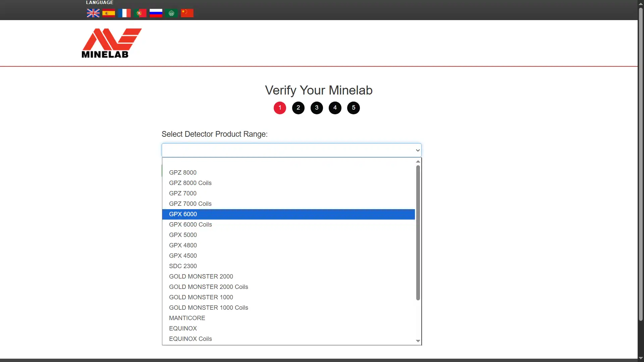Go to step 1 circle
644x362 pixels.
tap(280, 108)
